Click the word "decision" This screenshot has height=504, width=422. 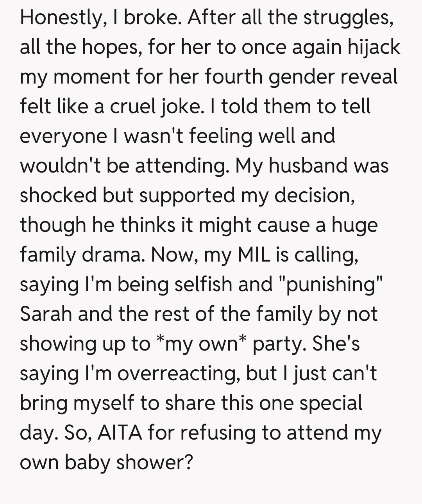(x=314, y=195)
